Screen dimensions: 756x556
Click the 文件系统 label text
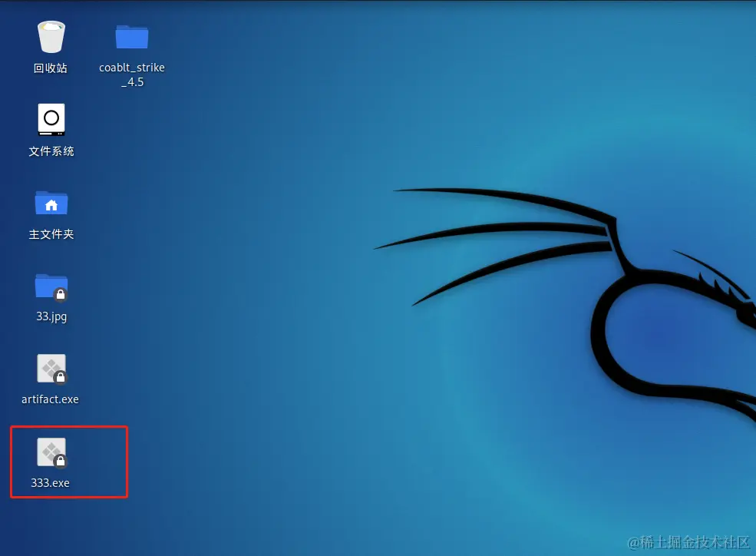tap(51, 151)
